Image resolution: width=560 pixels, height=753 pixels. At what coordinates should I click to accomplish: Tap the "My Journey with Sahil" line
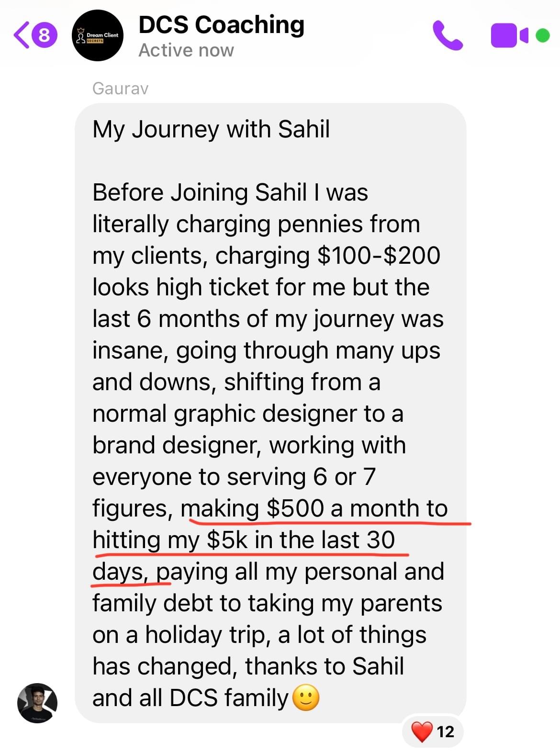tap(211, 129)
